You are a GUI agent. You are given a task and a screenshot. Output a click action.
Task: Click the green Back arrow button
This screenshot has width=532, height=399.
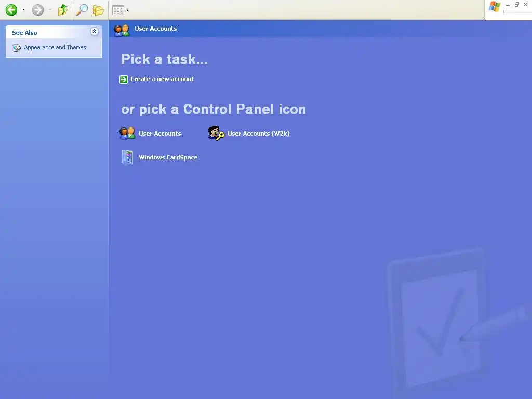[11, 10]
